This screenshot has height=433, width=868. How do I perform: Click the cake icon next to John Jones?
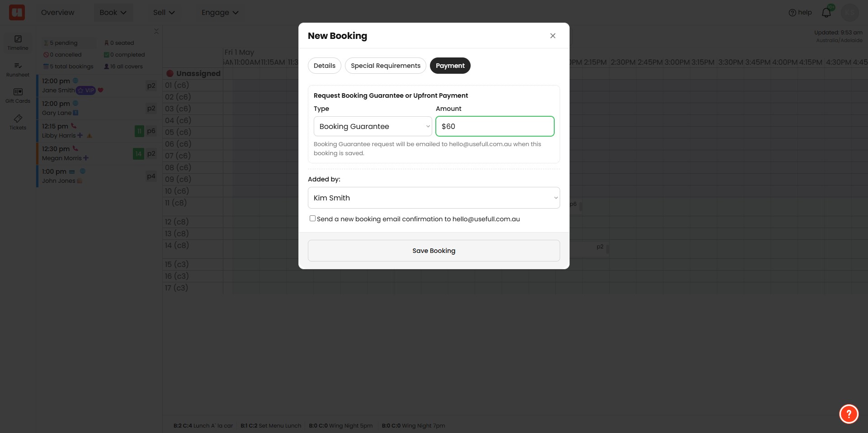click(x=80, y=181)
